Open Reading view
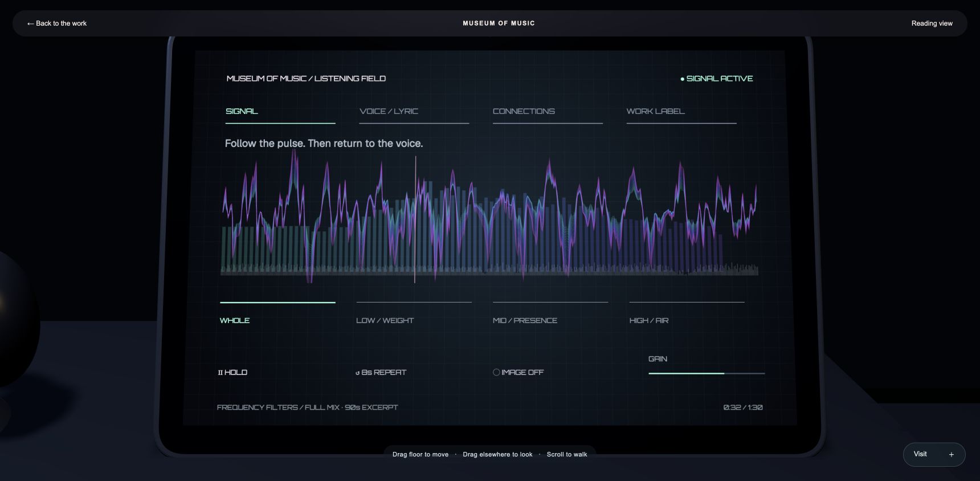 (x=932, y=23)
